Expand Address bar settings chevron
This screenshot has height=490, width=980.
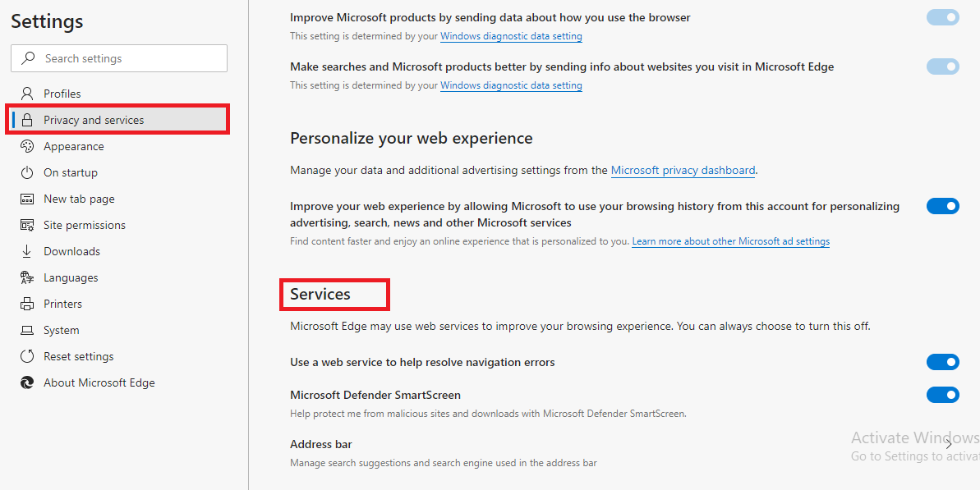tap(949, 444)
